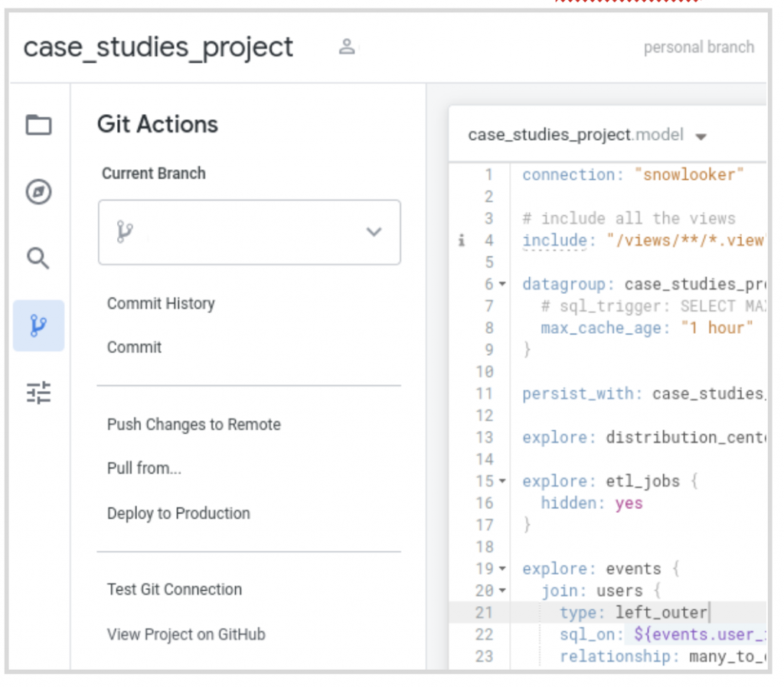Collapse join users fold at line 20
784x688 pixels.
point(503,591)
